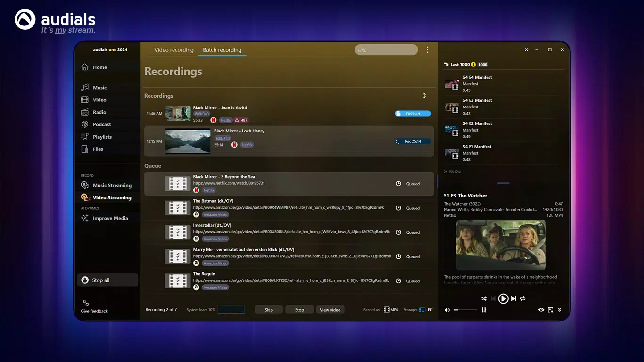Click the Rec 25:14 status indicator
The width and height of the screenshot is (644, 362).
click(x=413, y=141)
